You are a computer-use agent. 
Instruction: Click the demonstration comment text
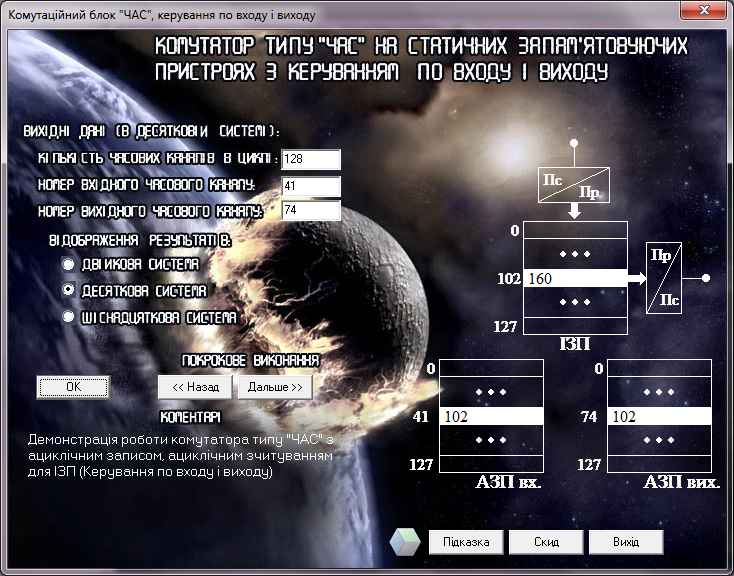point(181,456)
